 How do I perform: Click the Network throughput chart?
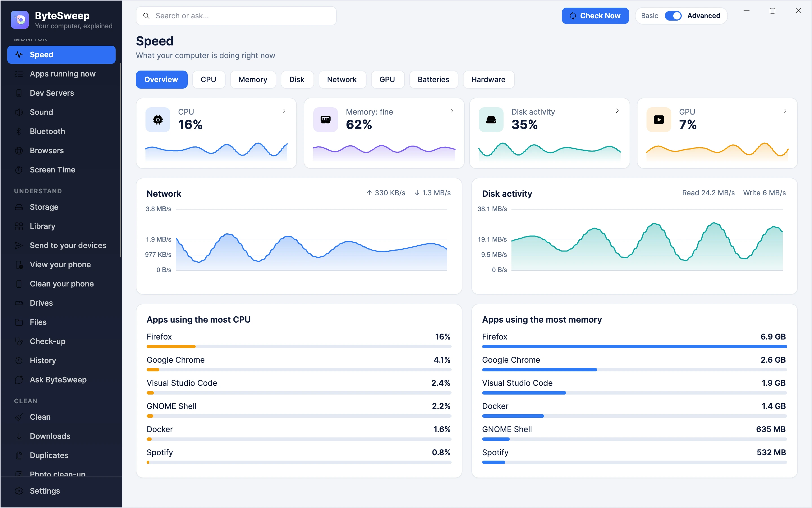click(x=311, y=240)
